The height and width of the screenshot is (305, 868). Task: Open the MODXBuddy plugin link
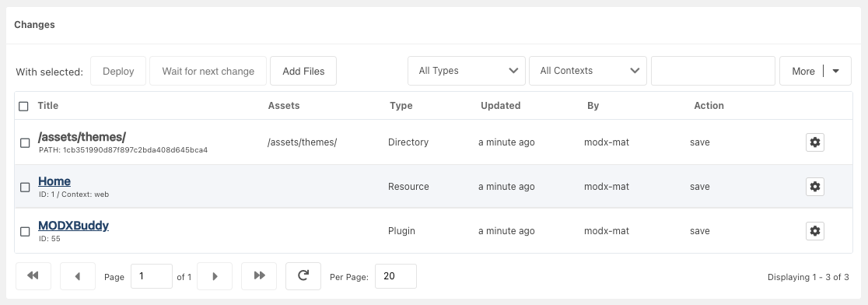pos(74,226)
